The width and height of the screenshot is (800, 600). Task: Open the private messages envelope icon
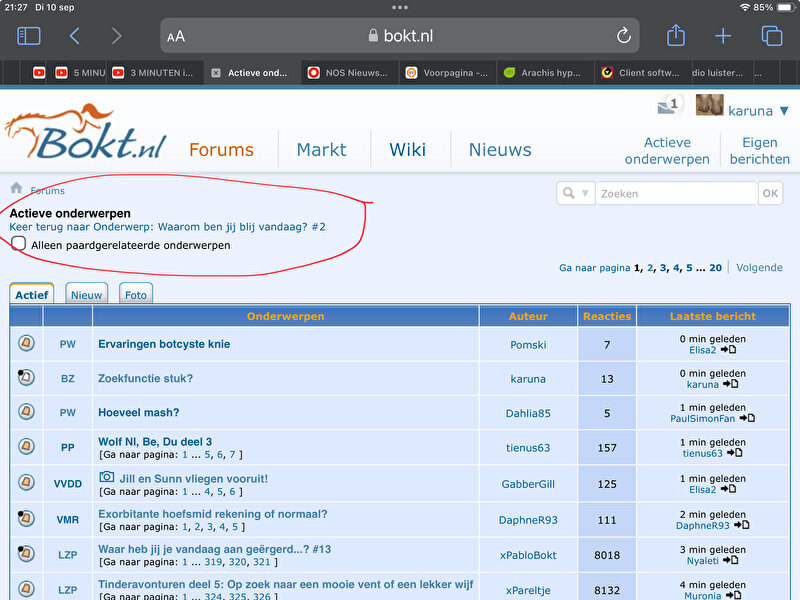668,106
